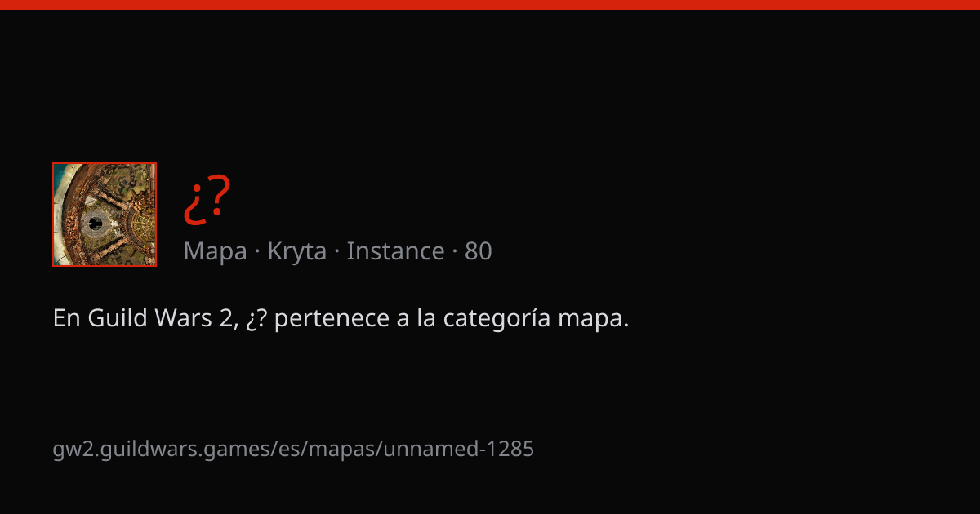The height and width of the screenshot is (514, 980).
Task: Click the final word mapa in description
Action: (x=593, y=319)
